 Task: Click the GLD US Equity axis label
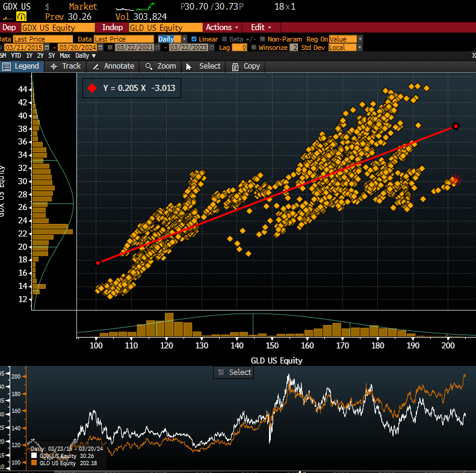coord(277,360)
